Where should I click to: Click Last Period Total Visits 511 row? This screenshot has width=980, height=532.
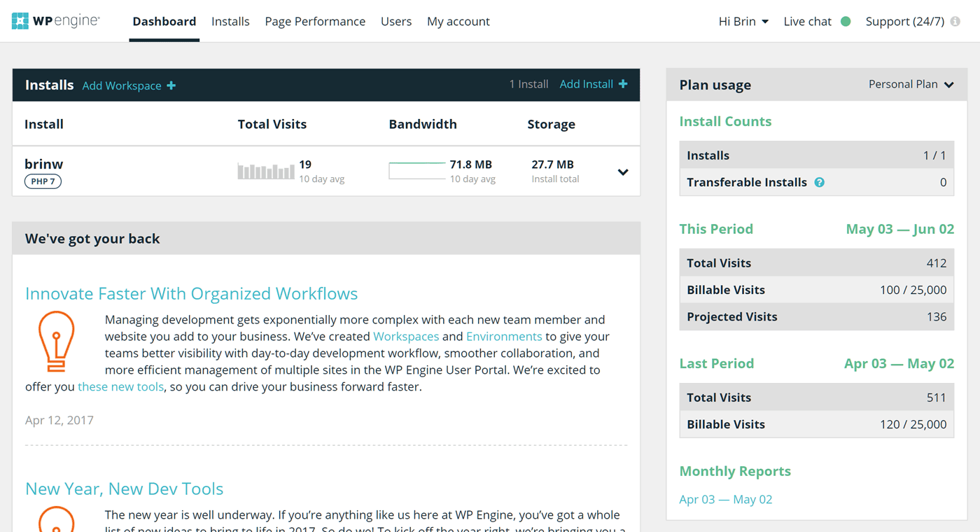(816, 398)
